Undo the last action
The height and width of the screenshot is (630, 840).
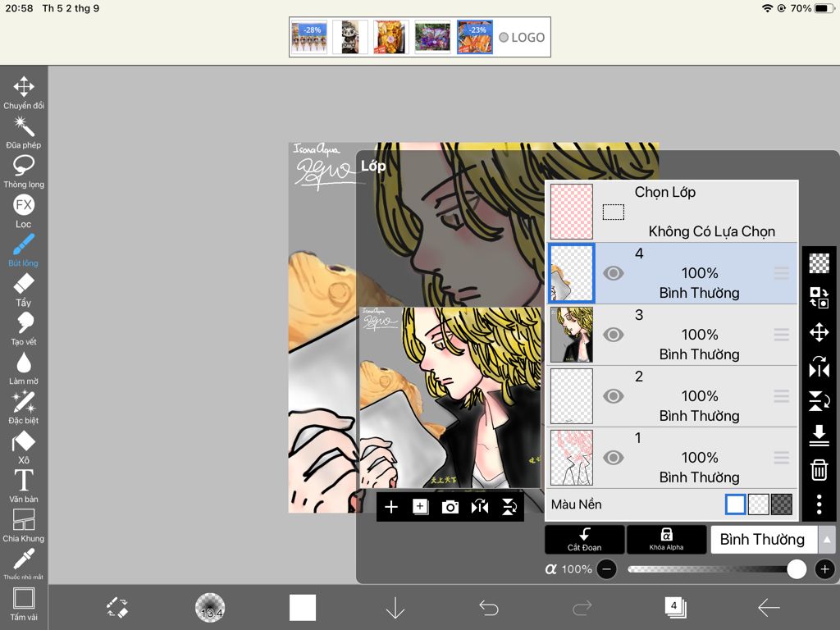click(489, 608)
